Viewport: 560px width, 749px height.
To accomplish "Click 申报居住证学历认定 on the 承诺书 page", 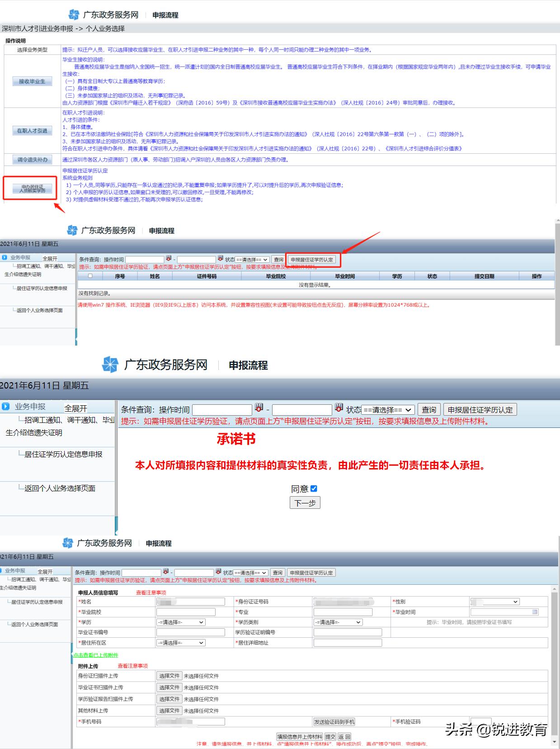I will (480, 410).
